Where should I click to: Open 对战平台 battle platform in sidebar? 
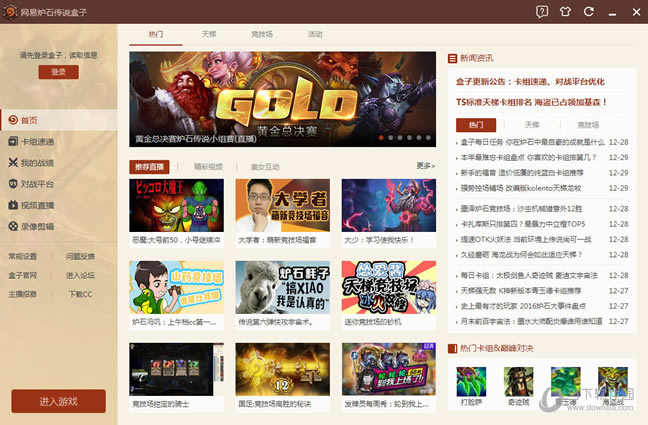pos(37,184)
